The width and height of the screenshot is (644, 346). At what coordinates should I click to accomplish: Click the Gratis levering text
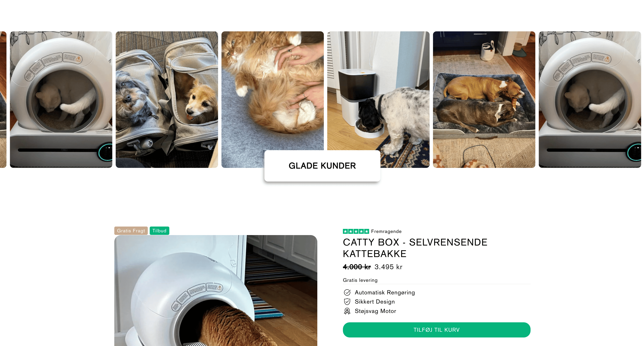click(x=360, y=280)
